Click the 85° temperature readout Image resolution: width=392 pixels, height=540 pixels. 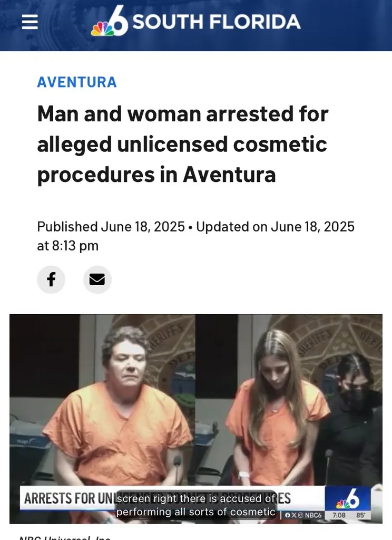361,515
